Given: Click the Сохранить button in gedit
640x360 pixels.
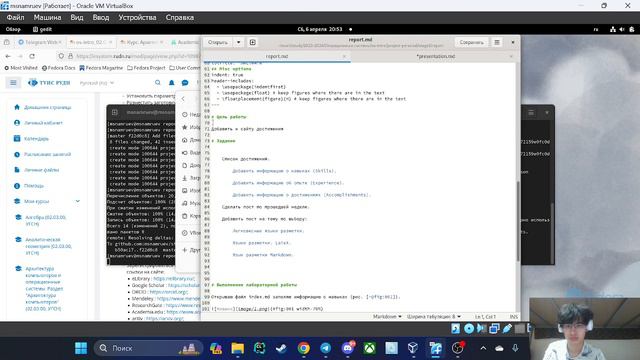Looking at the screenshot, I should tap(471, 42).
